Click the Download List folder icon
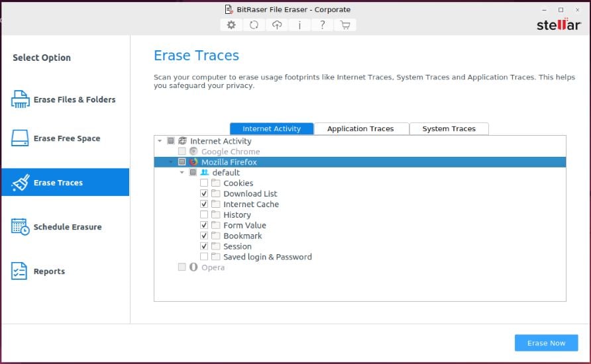591x364 pixels. 215,193
